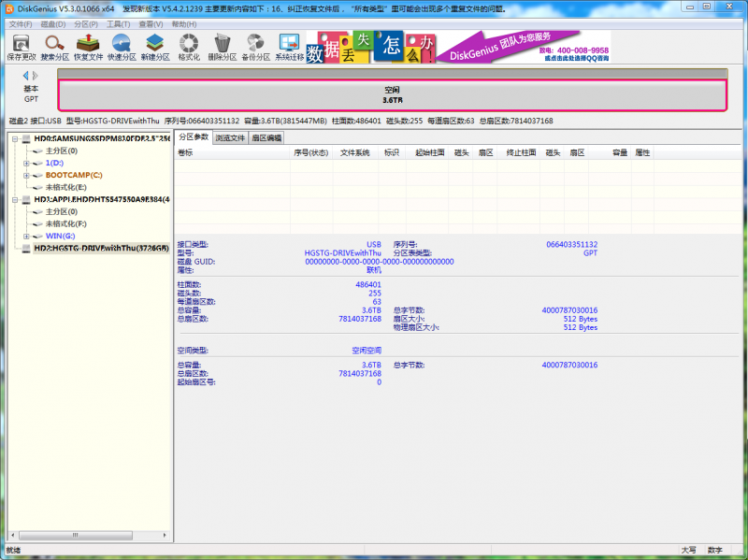748x560 pixels.
Task: Click the 磁盘 GUID value of zeros
Action: pos(380,262)
